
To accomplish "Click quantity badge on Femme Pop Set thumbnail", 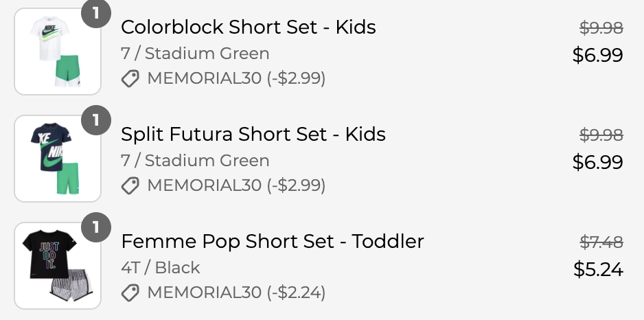I will coord(96,227).
